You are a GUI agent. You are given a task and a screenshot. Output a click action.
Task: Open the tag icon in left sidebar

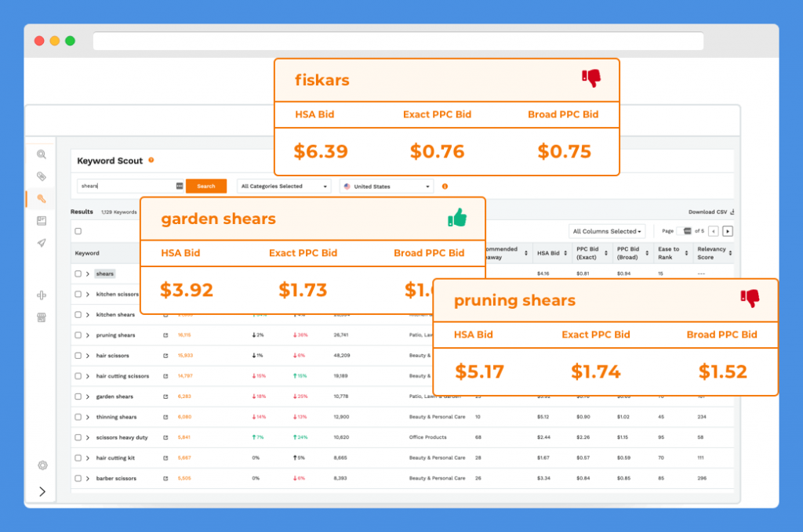click(42, 176)
